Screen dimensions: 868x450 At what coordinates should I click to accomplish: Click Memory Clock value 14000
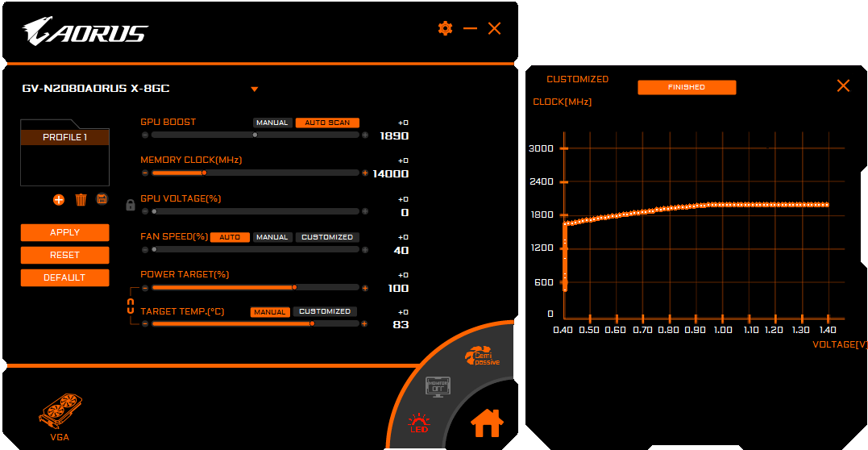391,174
